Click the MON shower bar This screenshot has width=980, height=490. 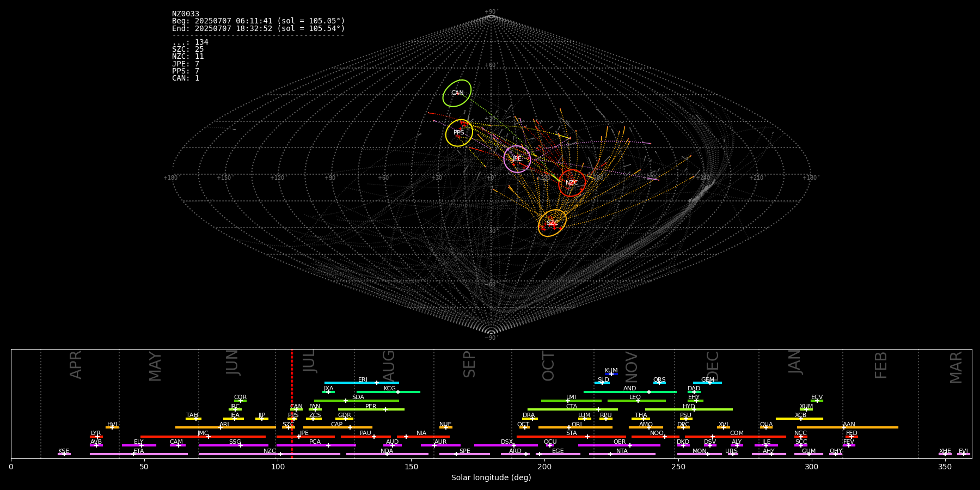(700, 454)
